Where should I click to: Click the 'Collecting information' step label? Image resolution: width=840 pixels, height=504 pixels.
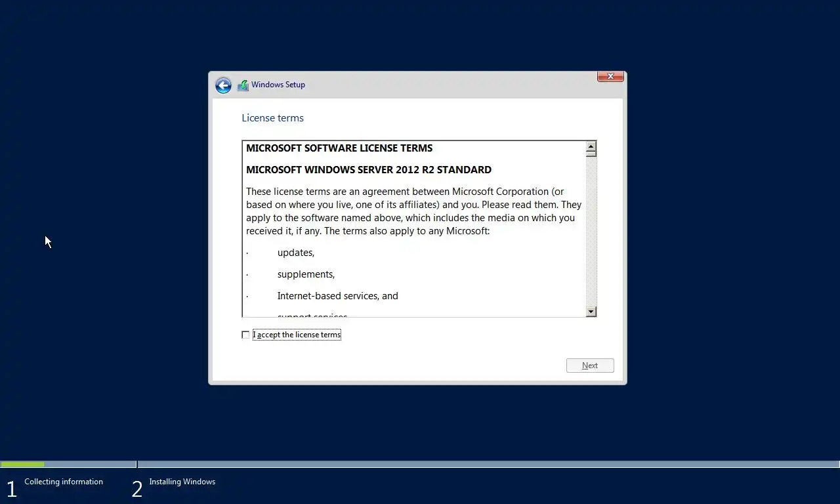pyautogui.click(x=64, y=482)
